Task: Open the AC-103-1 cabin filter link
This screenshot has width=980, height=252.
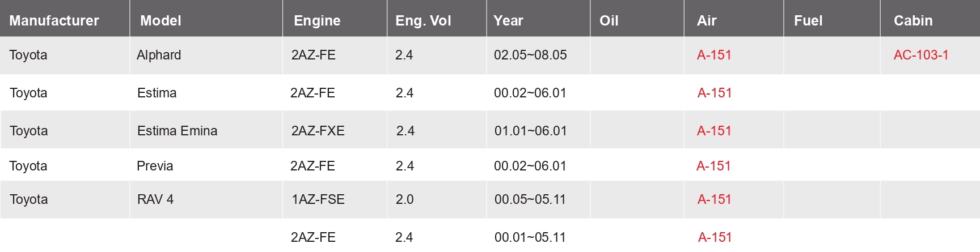Action: point(921,55)
